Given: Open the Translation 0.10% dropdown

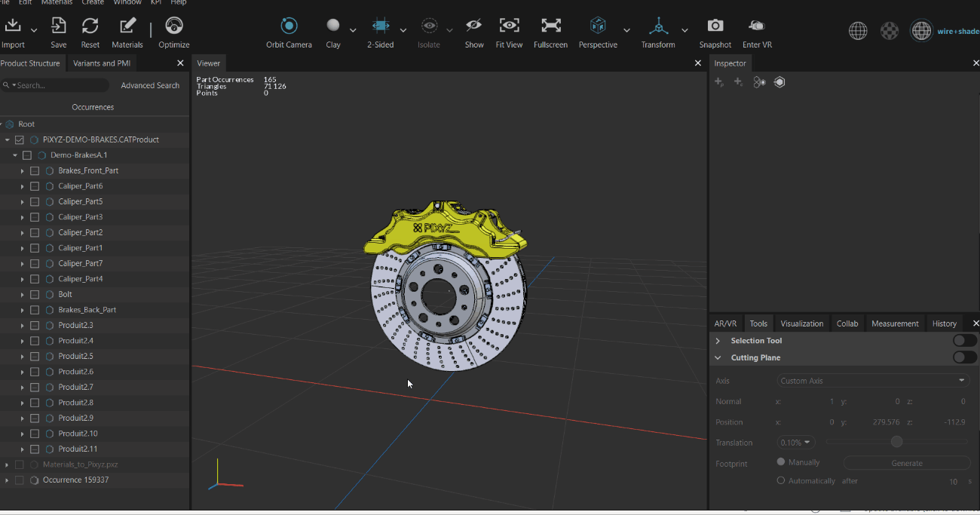Looking at the screenshot, I should [x=797, y=443].
